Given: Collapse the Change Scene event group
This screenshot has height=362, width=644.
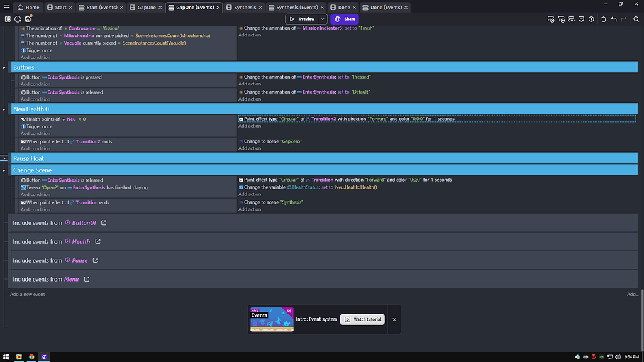Looking at the screenshot, I should click(x=4, y=170).
